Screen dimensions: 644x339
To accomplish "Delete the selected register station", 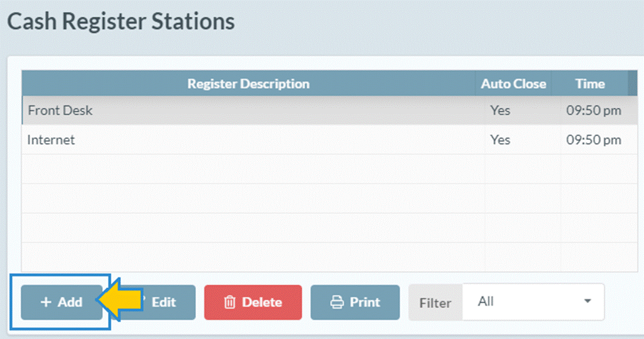I will (x=253, y=302).
